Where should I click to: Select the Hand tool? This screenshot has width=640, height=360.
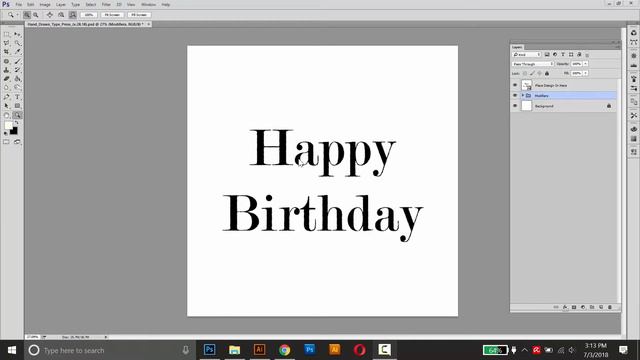[x=7, y=115]
